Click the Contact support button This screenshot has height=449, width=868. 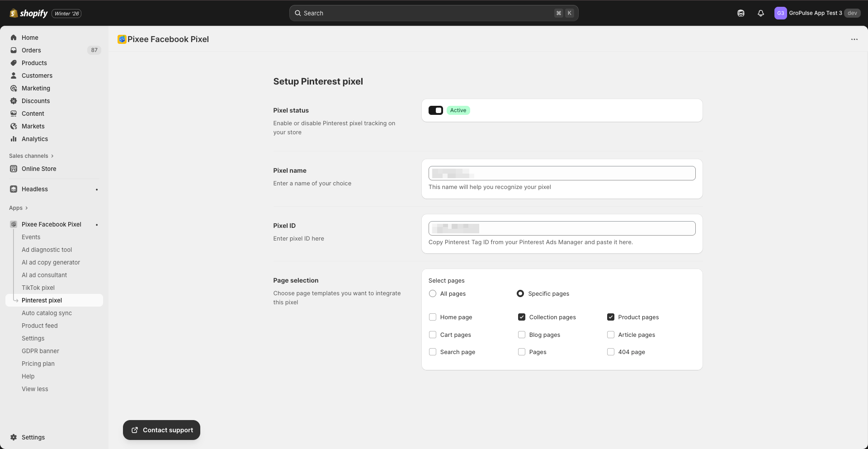(161, 430)
